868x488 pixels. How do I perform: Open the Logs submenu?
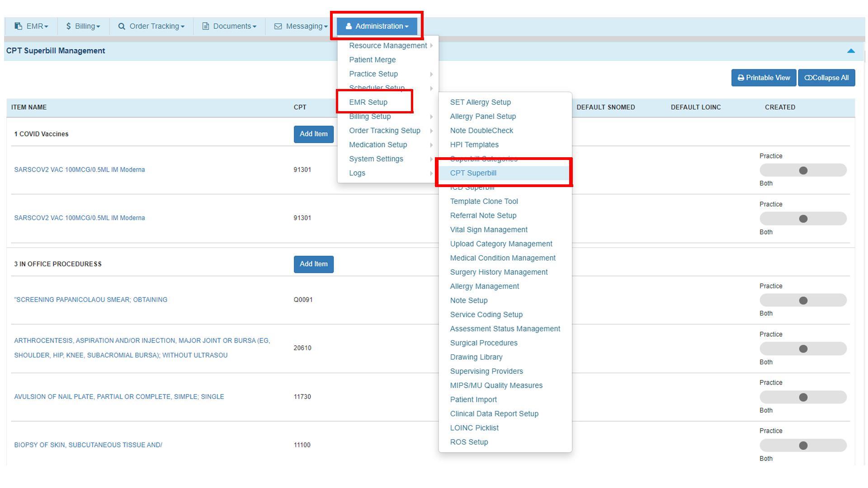(357, 173)
